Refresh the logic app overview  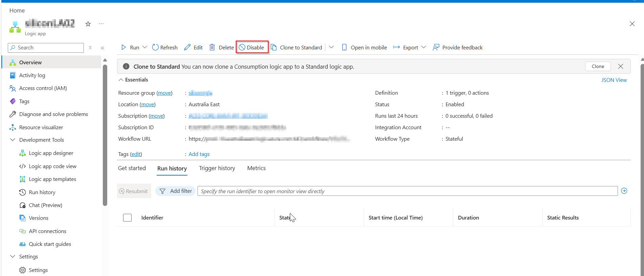click(165, 47)
